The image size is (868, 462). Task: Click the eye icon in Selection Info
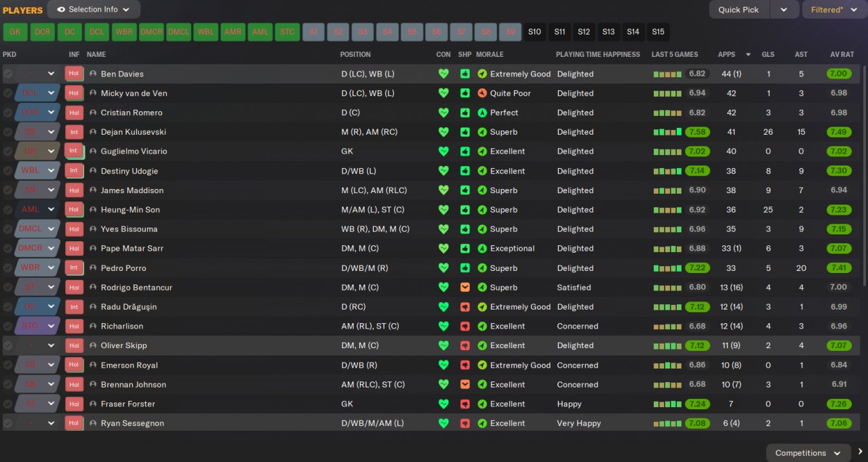click(61, 9)
